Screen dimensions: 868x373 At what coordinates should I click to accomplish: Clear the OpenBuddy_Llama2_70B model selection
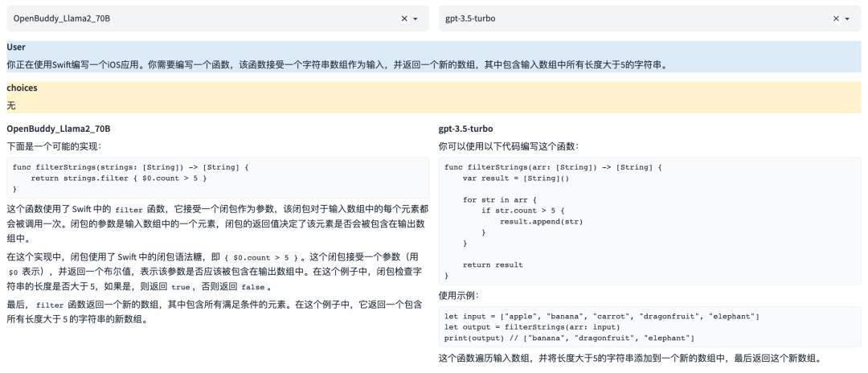coord(404,18)
